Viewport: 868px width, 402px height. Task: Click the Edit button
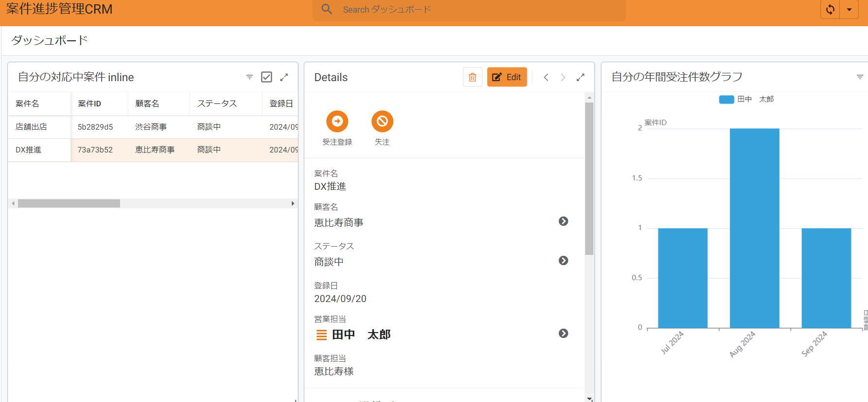tap(507, 77)
